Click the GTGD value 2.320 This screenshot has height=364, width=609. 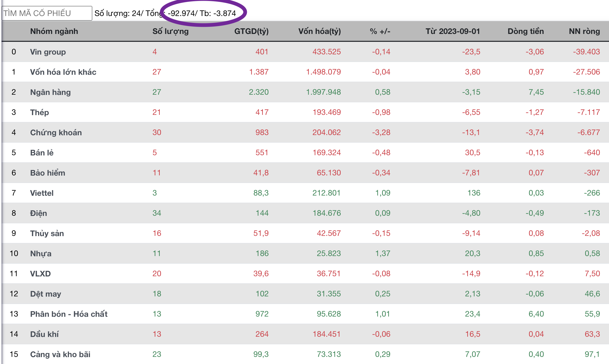click(258, 92)
